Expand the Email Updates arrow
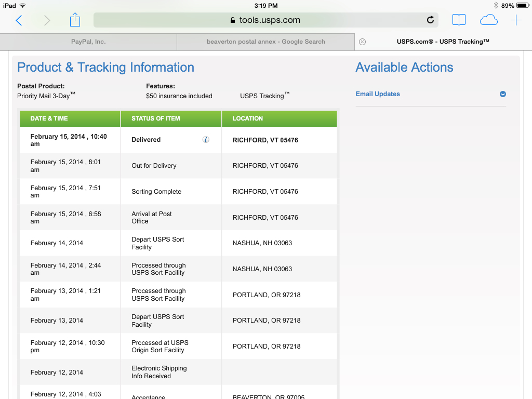Screen dimensions: 532x399 [502, 94]
